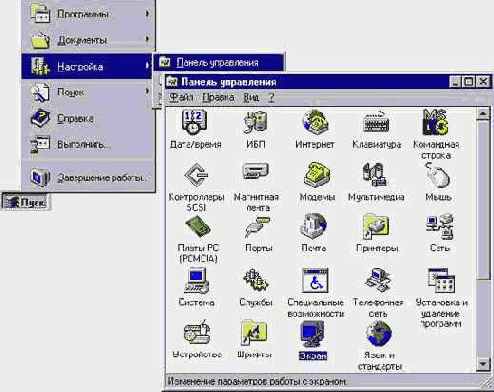494x392 pixels.
Task: Open the Шрифты fonts folder icon
Action: coord(254,333)
